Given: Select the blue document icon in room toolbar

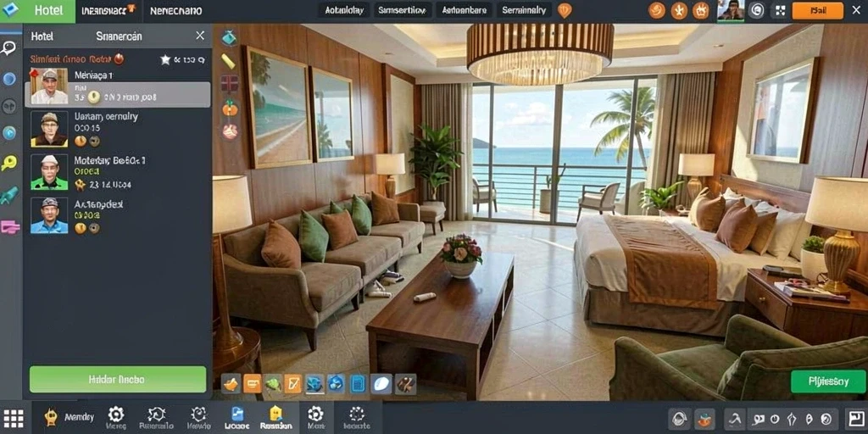Looking at the screenshot, I should pyautogui.click(x=358, y=384).
